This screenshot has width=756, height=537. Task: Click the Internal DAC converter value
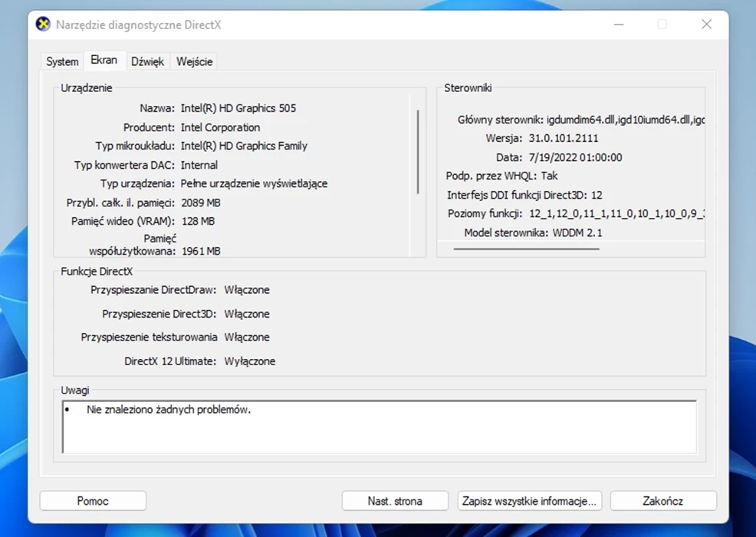tap(199, 165)
